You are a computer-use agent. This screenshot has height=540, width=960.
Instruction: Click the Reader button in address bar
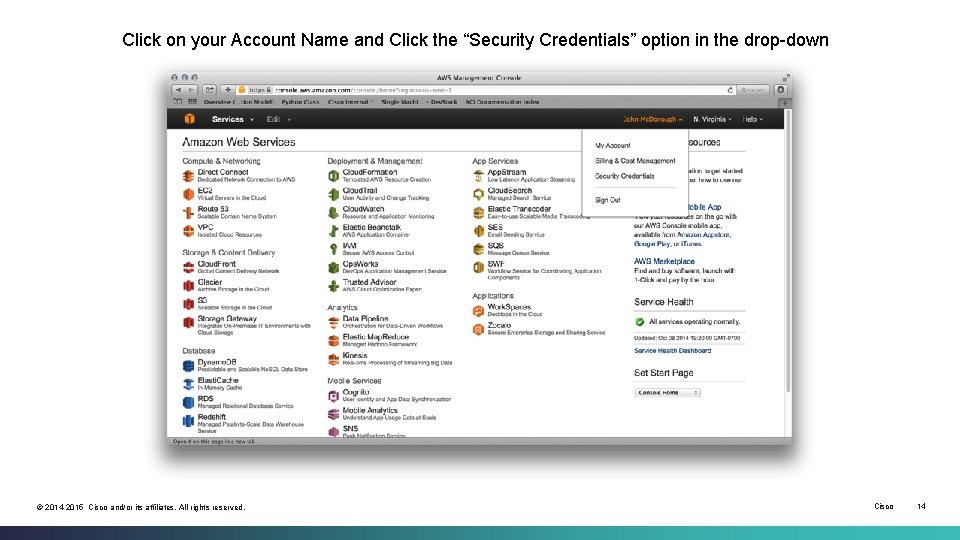pos(752,90)
